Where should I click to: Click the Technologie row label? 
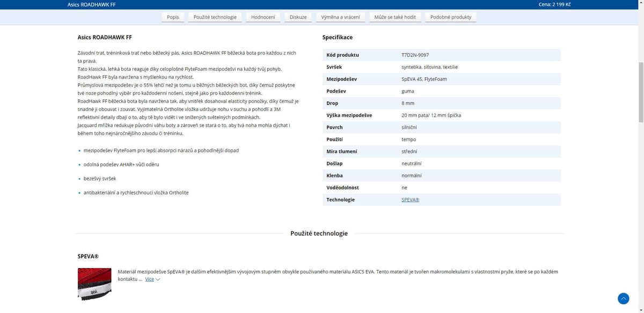(340, 200)
